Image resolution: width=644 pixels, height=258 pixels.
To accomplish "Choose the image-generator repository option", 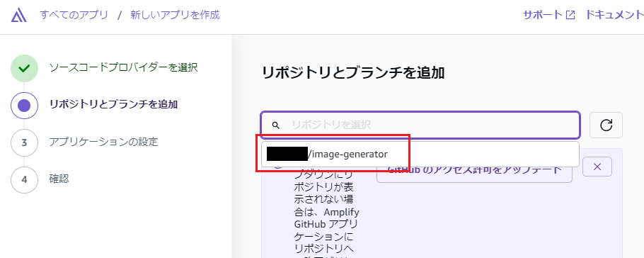I will (420, 155).
